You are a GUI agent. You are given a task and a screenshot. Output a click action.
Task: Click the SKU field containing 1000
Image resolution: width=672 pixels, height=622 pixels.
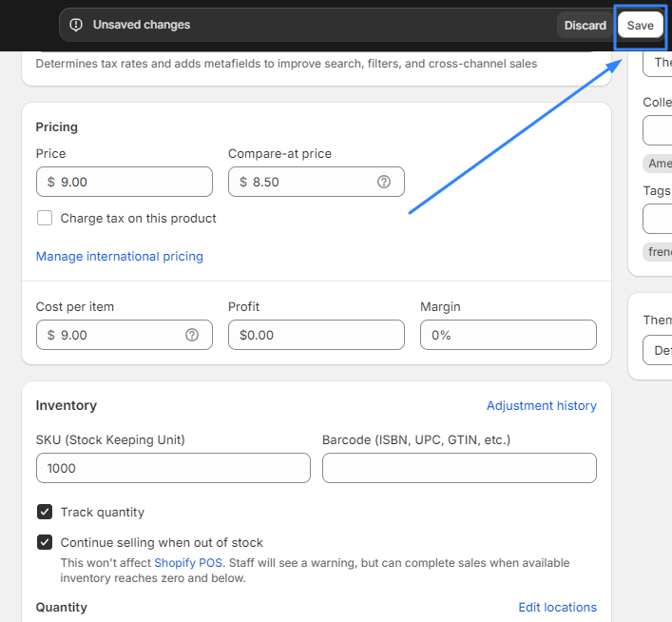click(173, 468)
